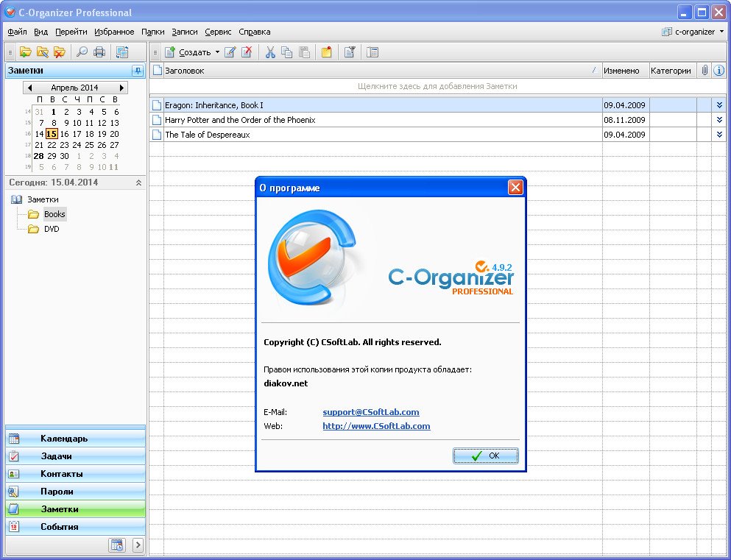Click the edit note pencil icon
Image resolution: width=731 pixels, height=560 pixels.
tap(230, 52)
